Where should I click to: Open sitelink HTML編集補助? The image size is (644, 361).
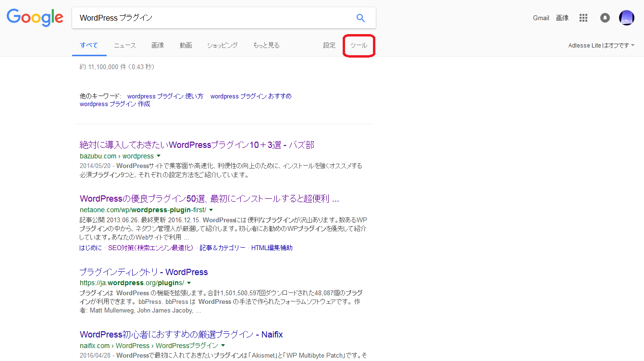272,248
